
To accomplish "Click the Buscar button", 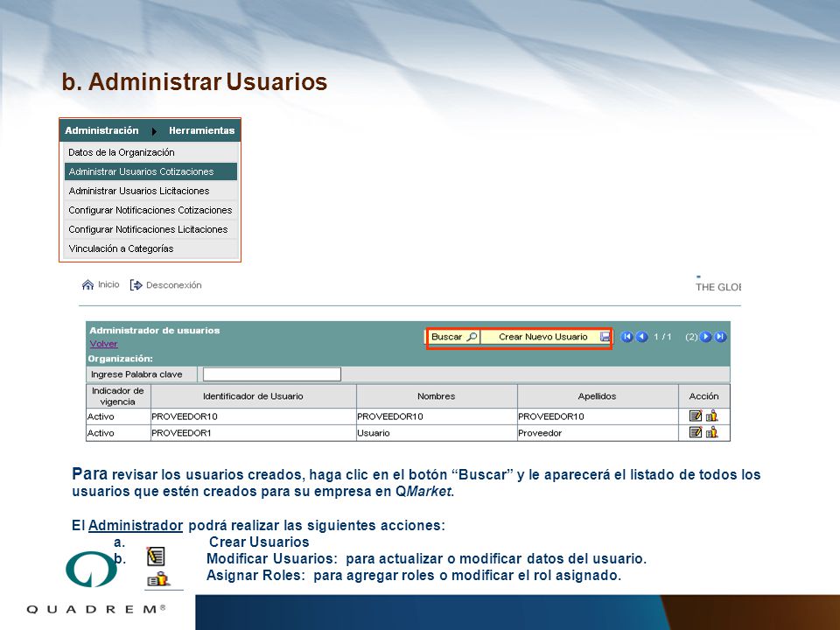I will pyautogui.click(x=453, y=337).
